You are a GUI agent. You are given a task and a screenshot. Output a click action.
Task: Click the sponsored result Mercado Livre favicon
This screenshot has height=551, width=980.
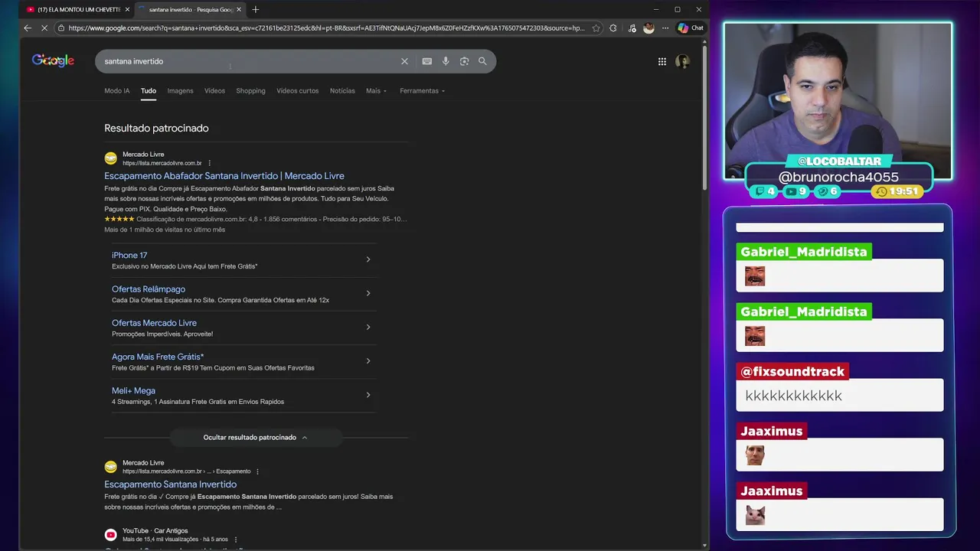(111, 158)
